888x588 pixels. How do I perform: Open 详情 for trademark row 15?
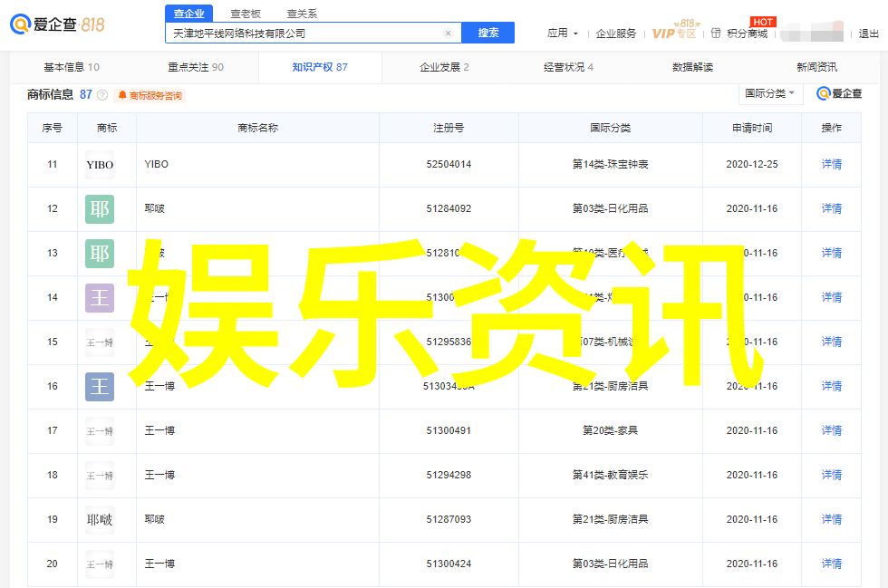832,342
